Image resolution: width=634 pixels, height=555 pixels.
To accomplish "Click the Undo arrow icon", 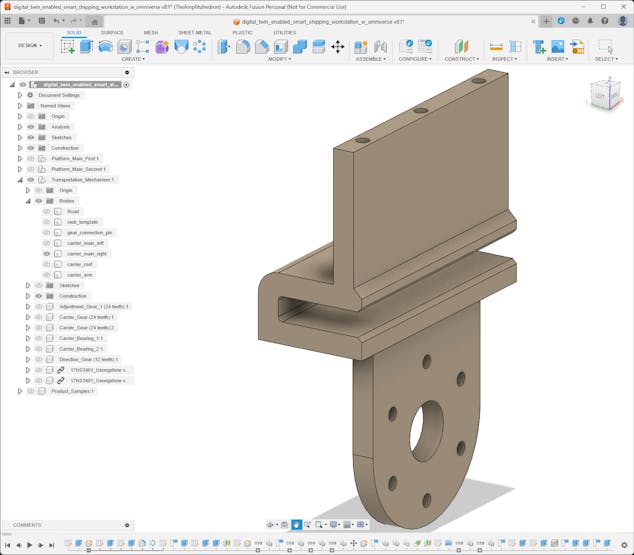I will point(57,20).
